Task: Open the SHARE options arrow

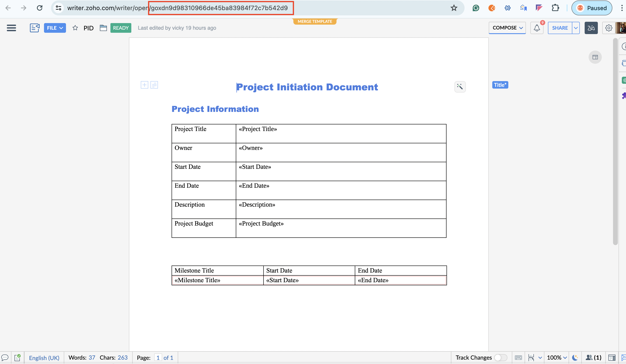Action: [576, 28]
